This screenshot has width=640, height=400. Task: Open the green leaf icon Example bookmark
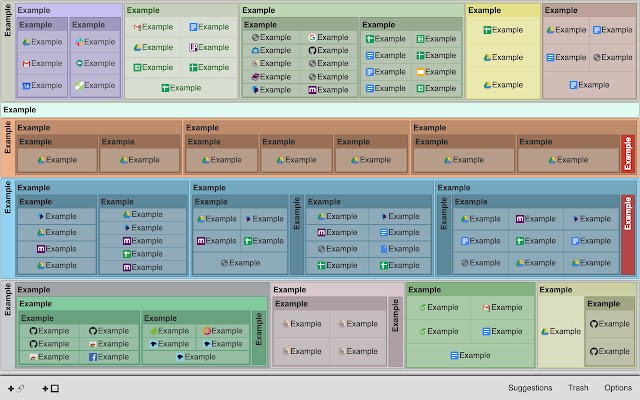tap(169, 331)
